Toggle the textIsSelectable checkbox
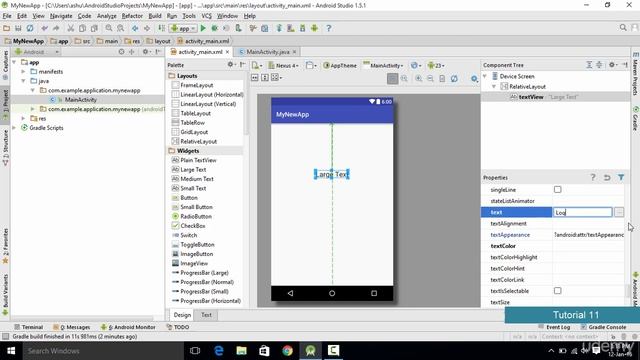Screen dimensions: 640x360 tap(558, 291)
